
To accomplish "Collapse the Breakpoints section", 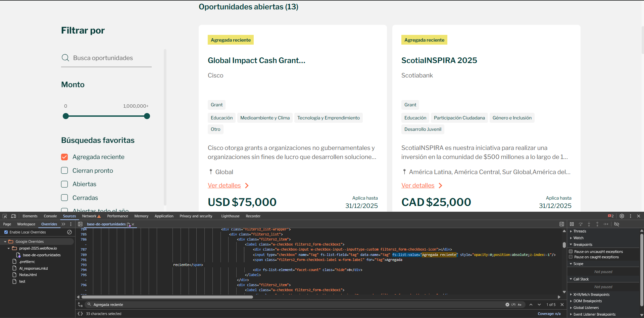I will (571, 245).
